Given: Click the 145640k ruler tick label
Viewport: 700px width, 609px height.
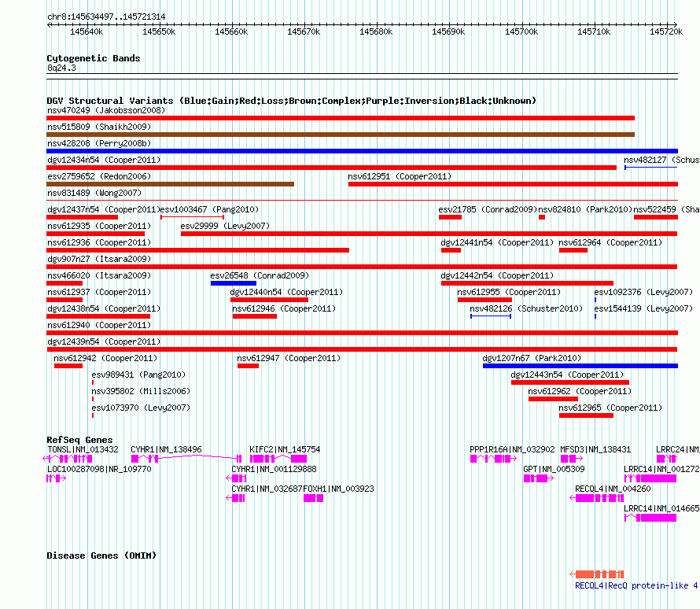Looking at the screenshot, I should [87, 32].
